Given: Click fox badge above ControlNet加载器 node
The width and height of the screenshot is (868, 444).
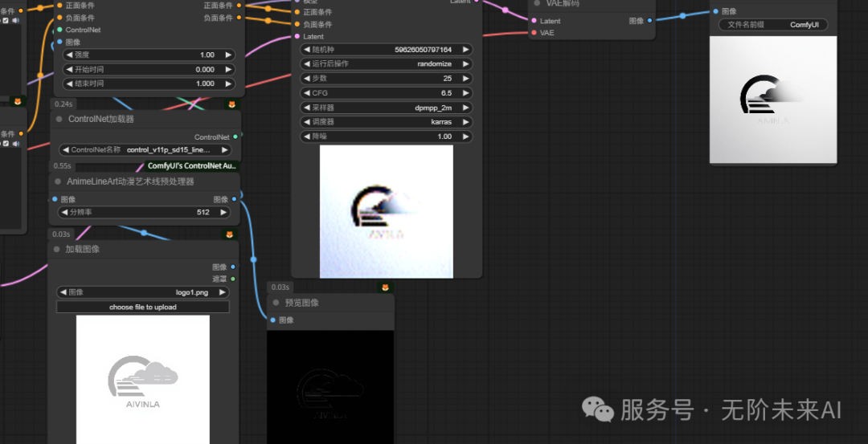Looking at the screenshot, I should pos(232,104).
